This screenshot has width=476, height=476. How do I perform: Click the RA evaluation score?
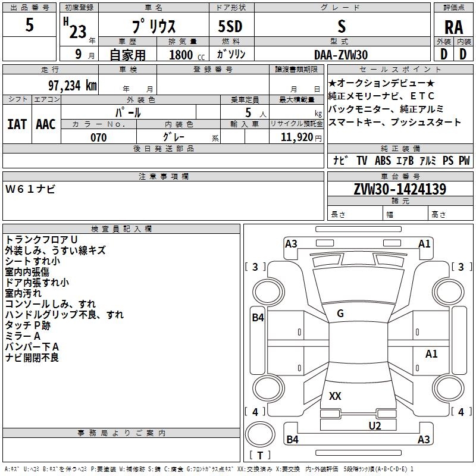click(x=453, y=27)
